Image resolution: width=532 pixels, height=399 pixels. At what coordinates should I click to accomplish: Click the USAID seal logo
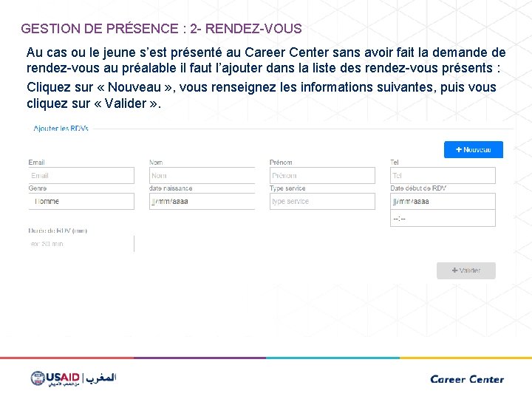tap(38, 378)
